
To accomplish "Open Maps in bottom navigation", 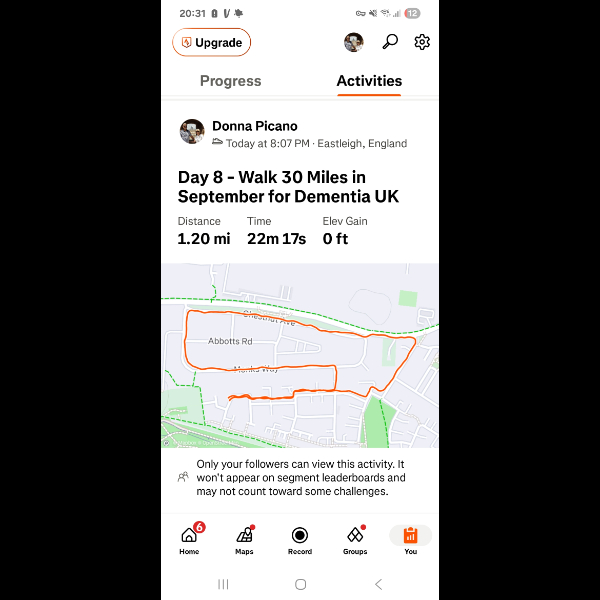I will click(245, 539).
